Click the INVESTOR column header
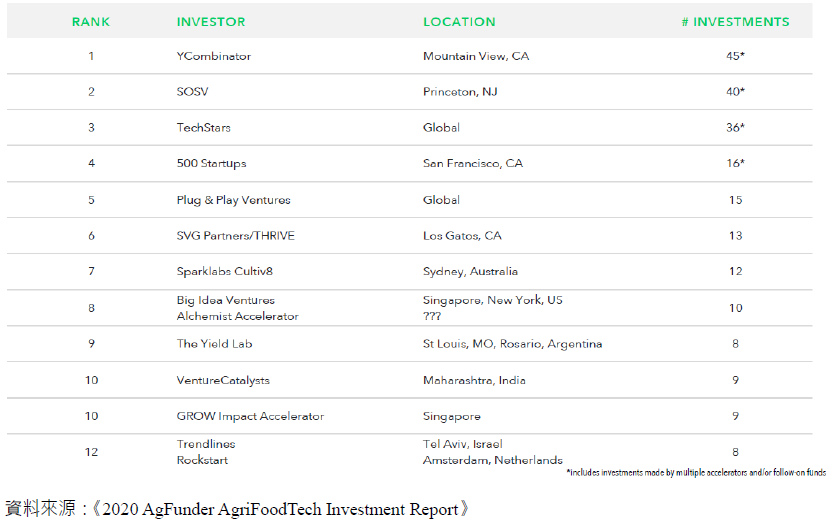This screenshot has width=833, height=523. (x=211, y=22)
